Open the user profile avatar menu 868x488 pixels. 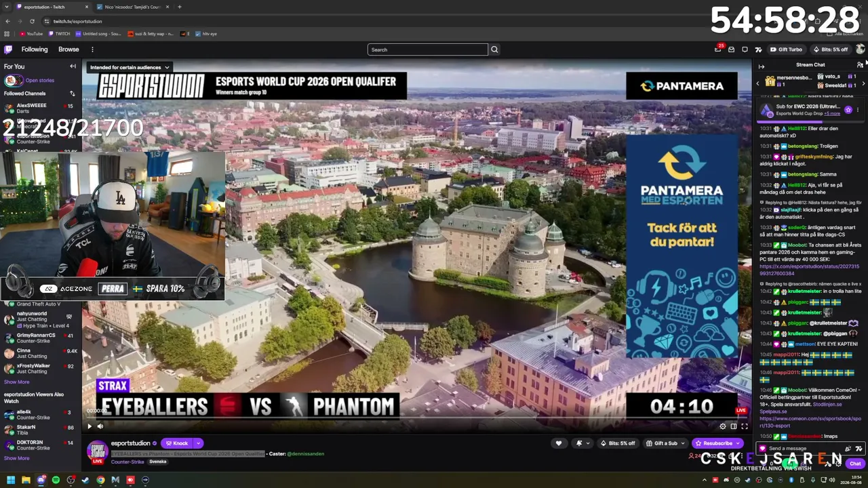pyautogui.click(x=860, y=49)
